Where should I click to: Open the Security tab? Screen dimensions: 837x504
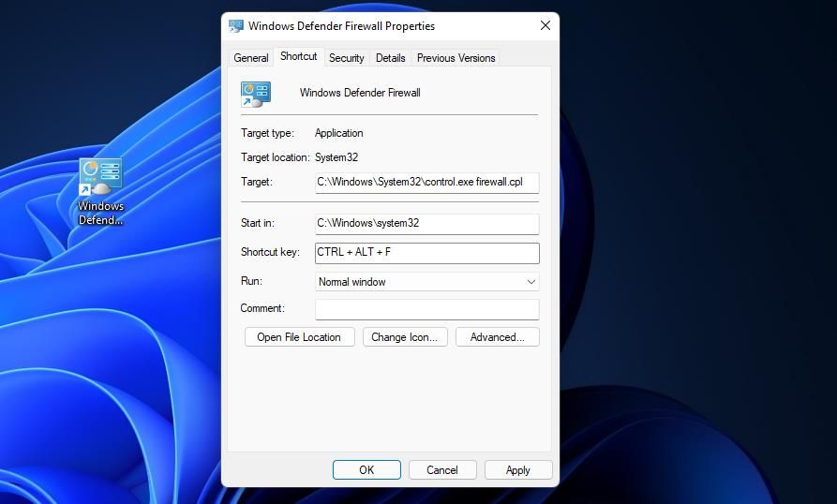(x=347, y=57)
